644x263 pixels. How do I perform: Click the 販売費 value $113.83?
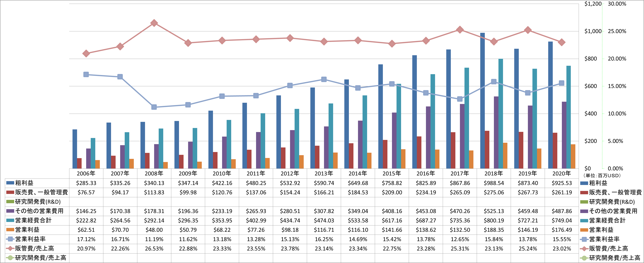point(154,193)
